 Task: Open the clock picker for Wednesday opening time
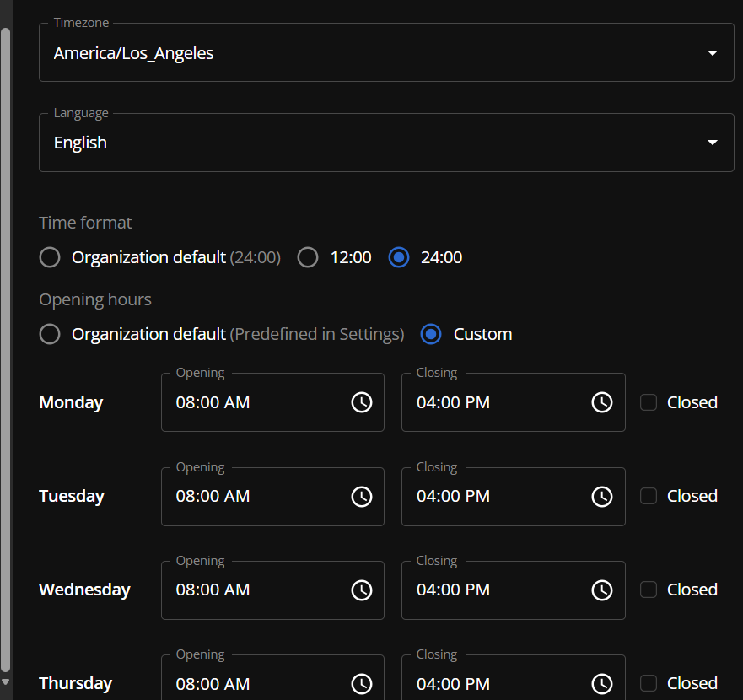[x=362, y=590]
